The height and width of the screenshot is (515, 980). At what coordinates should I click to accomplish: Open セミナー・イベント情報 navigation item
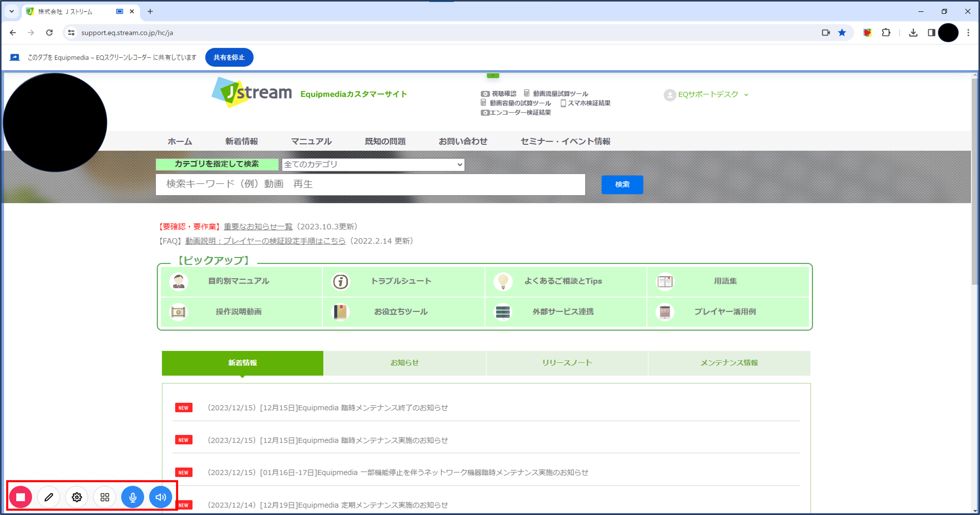[565, 141]
